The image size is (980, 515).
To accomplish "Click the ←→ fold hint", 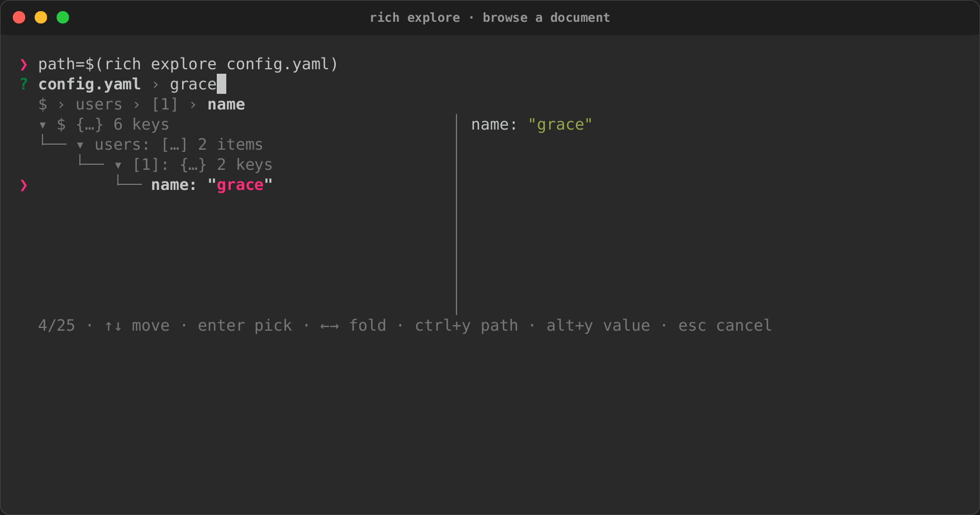I will click(x=353, y=326).
